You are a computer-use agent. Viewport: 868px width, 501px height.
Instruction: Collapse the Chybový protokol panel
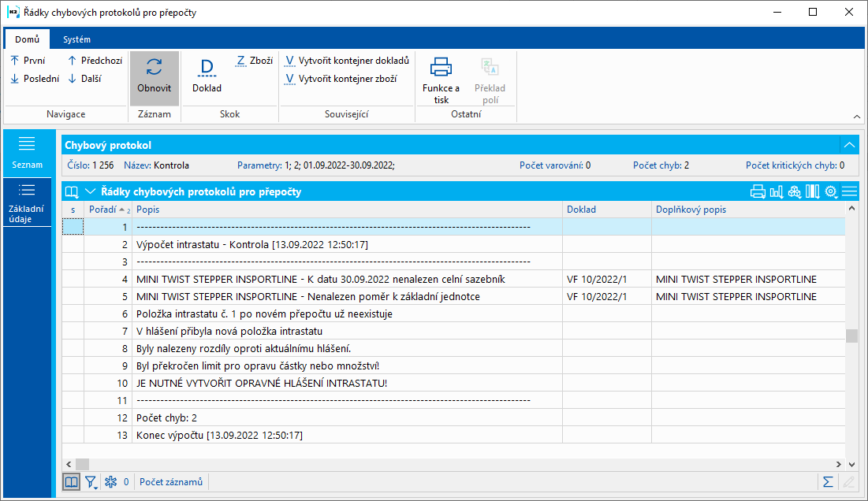[848, 145]
